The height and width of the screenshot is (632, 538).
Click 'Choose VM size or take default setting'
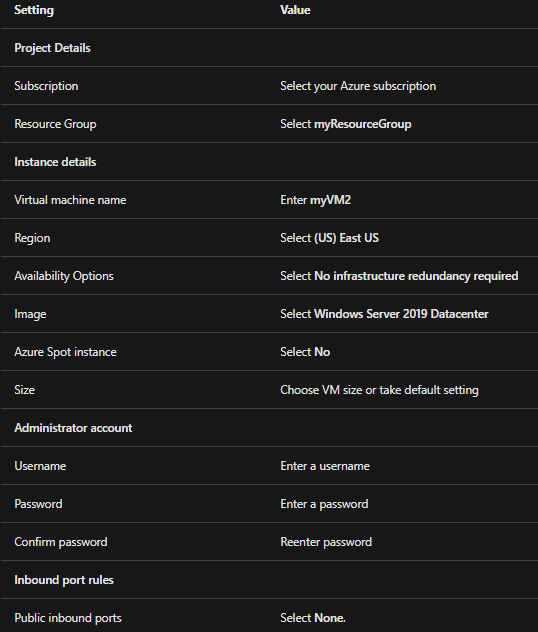(379, 390)
